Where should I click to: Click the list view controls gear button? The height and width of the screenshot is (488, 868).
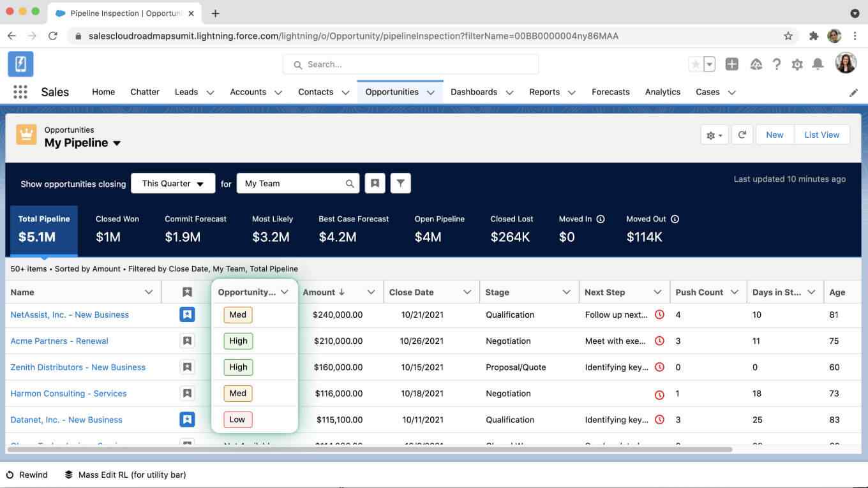pos(714,135)
